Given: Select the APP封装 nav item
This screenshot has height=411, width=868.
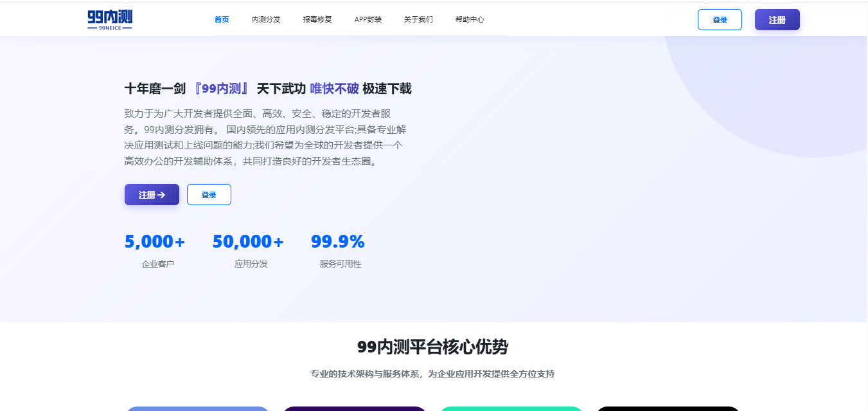Looking at the screenshot, I should tap(368, 19).
